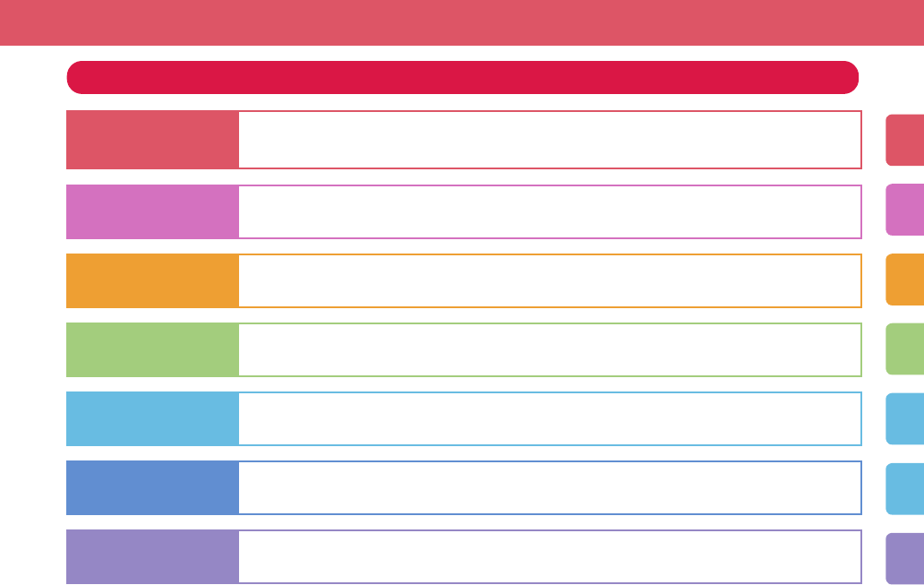
Task: Click the crimson rounded title bar
Action: pyautogui.click(x=463, y=77)
